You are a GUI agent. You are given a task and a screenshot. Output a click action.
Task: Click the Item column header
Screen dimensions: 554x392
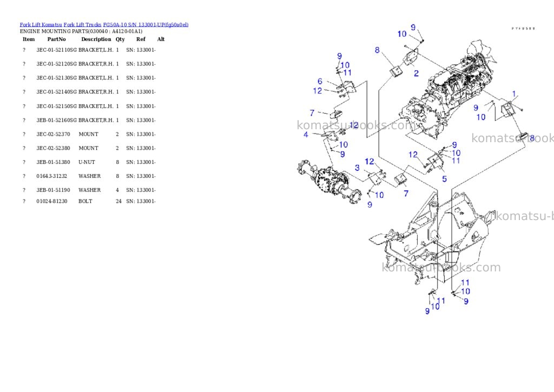coord(29,39)
